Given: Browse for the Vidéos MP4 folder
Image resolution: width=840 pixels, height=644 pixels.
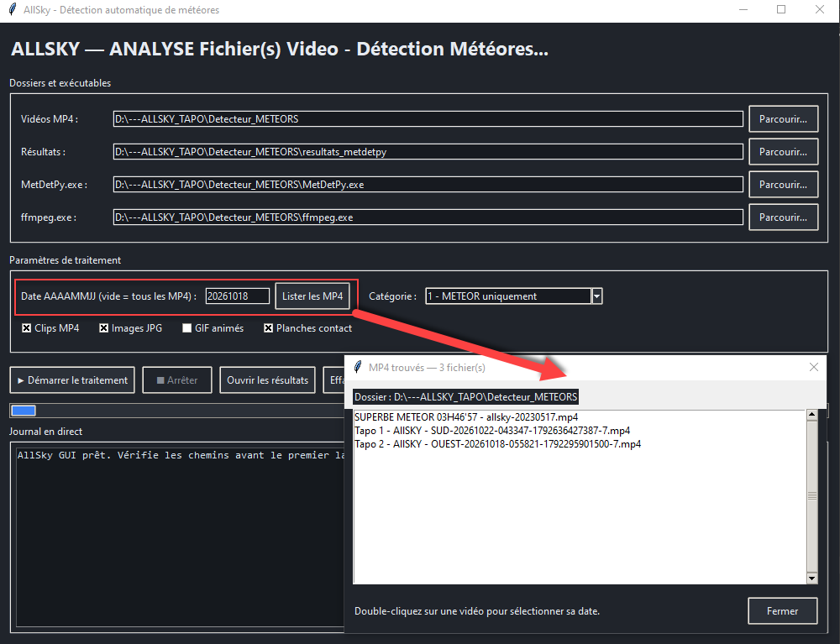Looking at the screenshot, I should click(783, 119).
